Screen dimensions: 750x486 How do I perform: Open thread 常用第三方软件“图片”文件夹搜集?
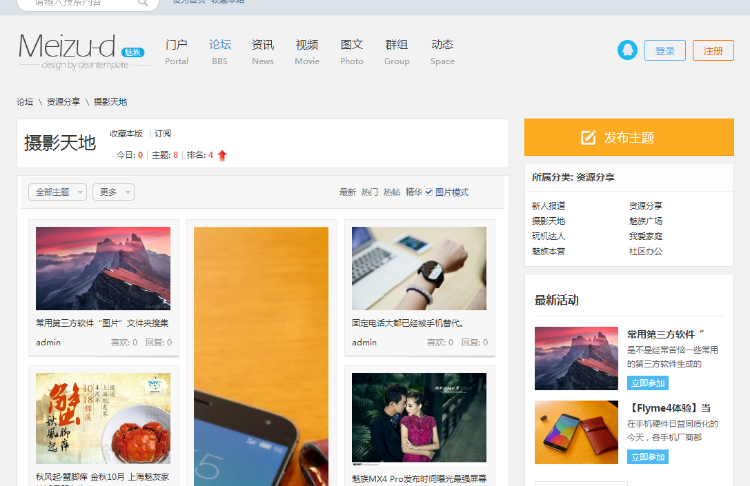pyautogui.click(x=102, y=323)
